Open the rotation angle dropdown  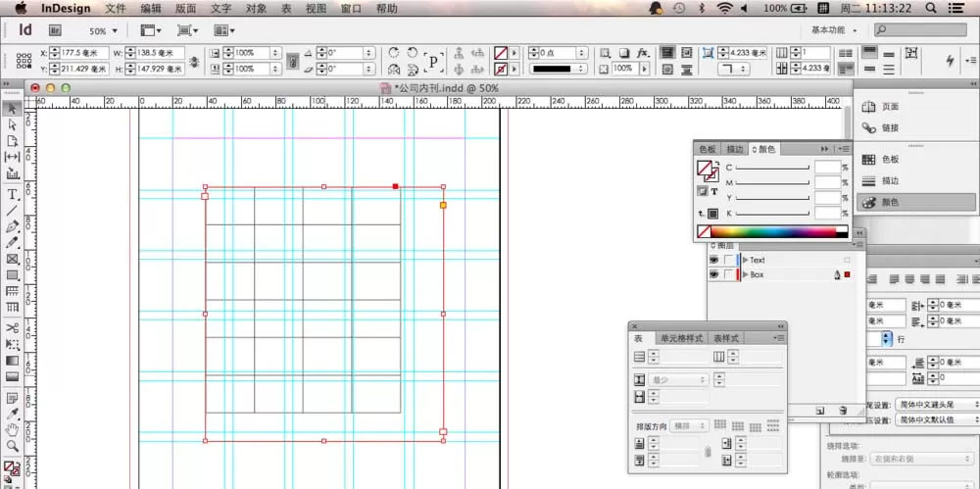(368, 53)
